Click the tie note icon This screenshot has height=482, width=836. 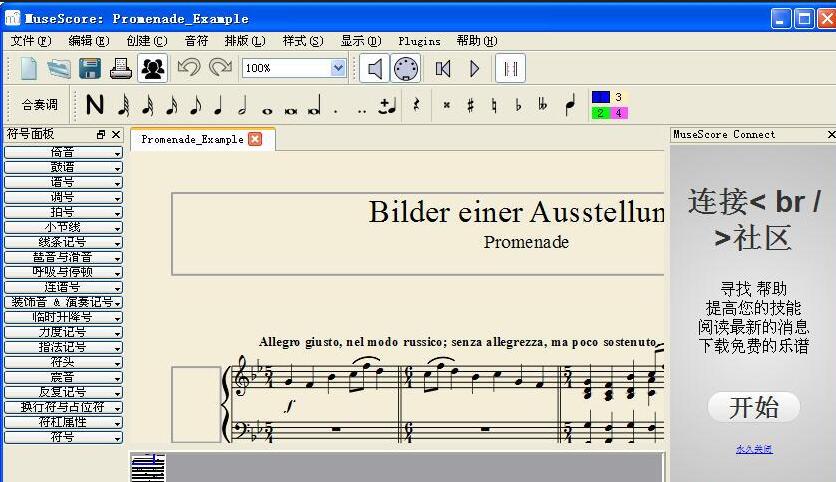[388, 106]
